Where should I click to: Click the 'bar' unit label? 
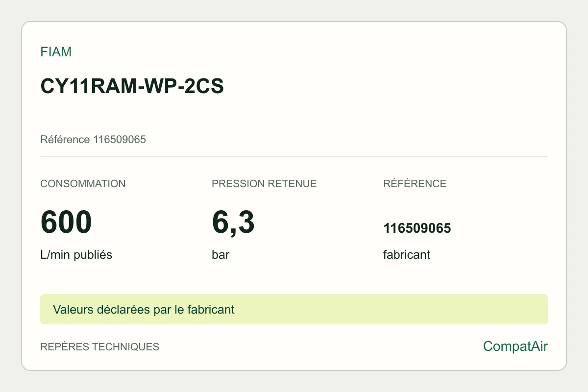(220, 255)
